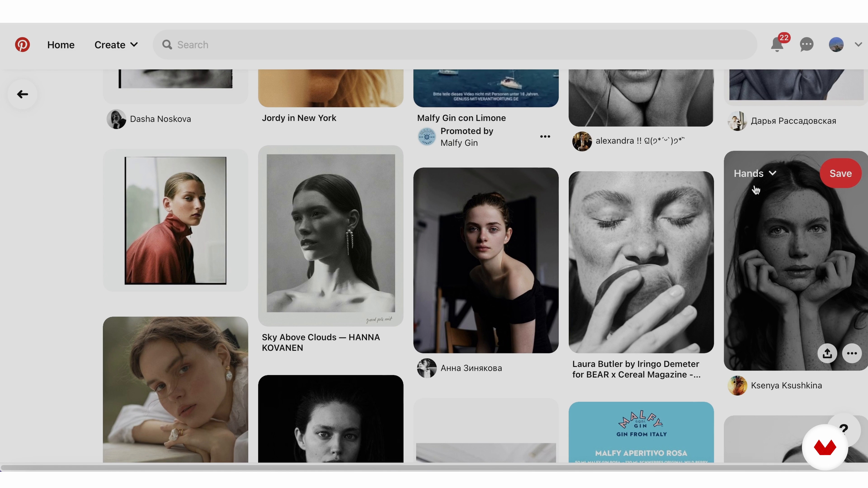
Task: Open more options on Ksenya Ksushkina pin
Action: [852, 353]
